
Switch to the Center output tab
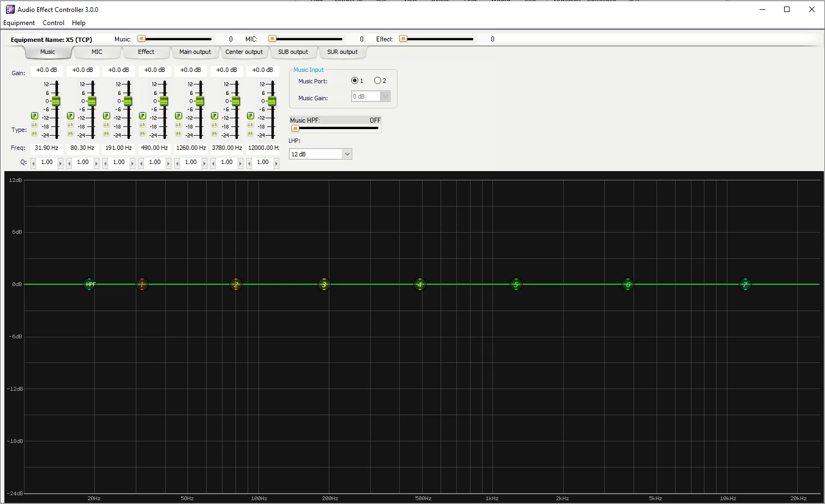point(244,52)
